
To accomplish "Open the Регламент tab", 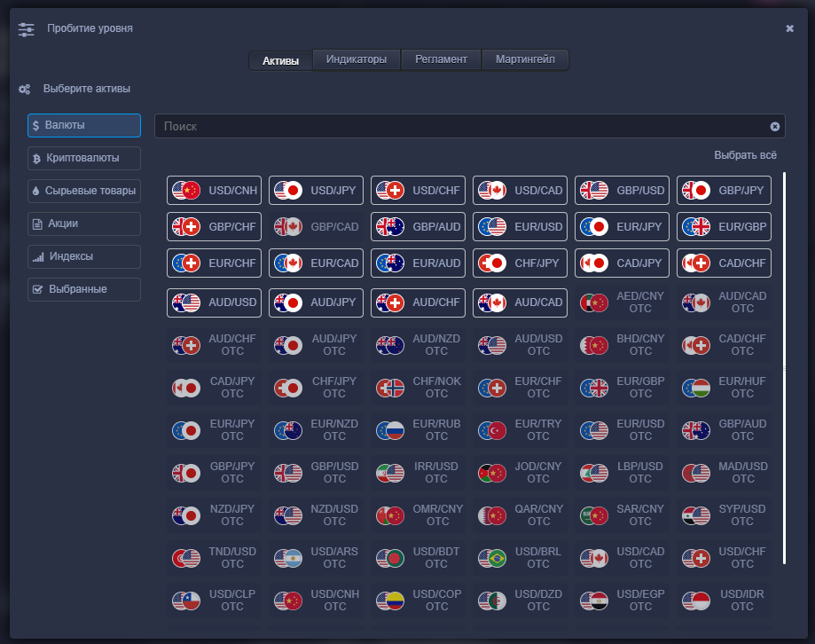I will (x=441, y=59).
